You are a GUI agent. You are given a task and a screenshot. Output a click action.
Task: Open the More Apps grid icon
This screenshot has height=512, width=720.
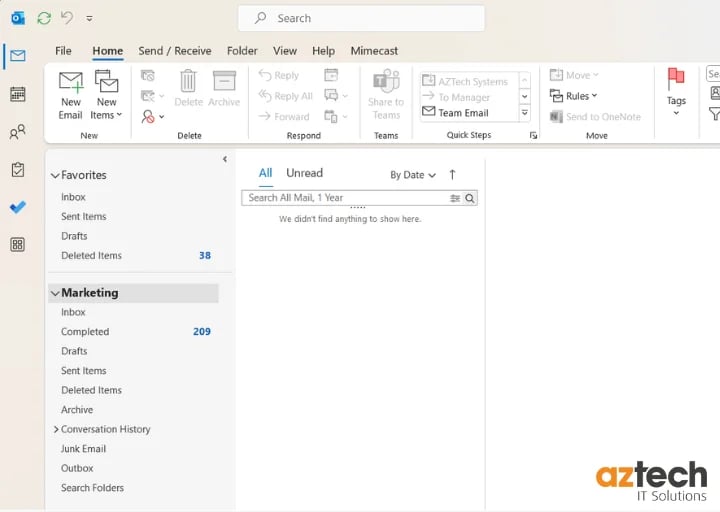(x=18, y=244)
